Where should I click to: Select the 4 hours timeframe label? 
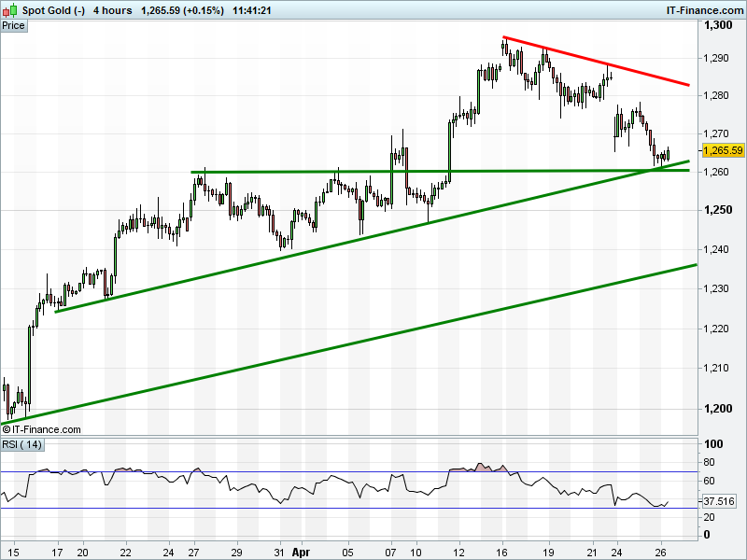point(112,10)
